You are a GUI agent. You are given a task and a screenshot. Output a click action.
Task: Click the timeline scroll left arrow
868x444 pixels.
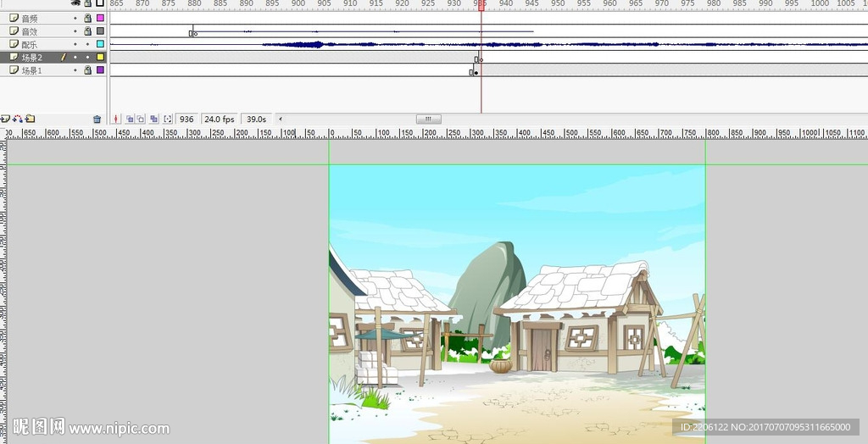280,119
